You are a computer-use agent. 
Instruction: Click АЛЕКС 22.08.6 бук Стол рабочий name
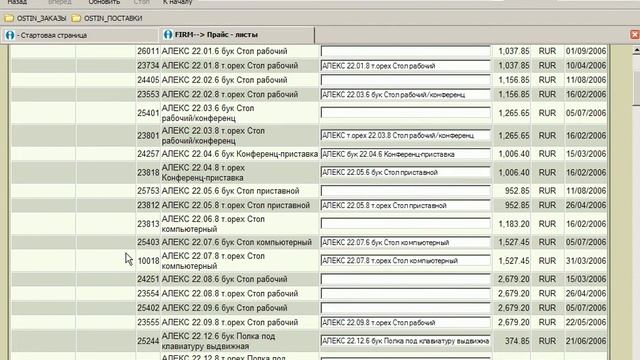[224, 279]
